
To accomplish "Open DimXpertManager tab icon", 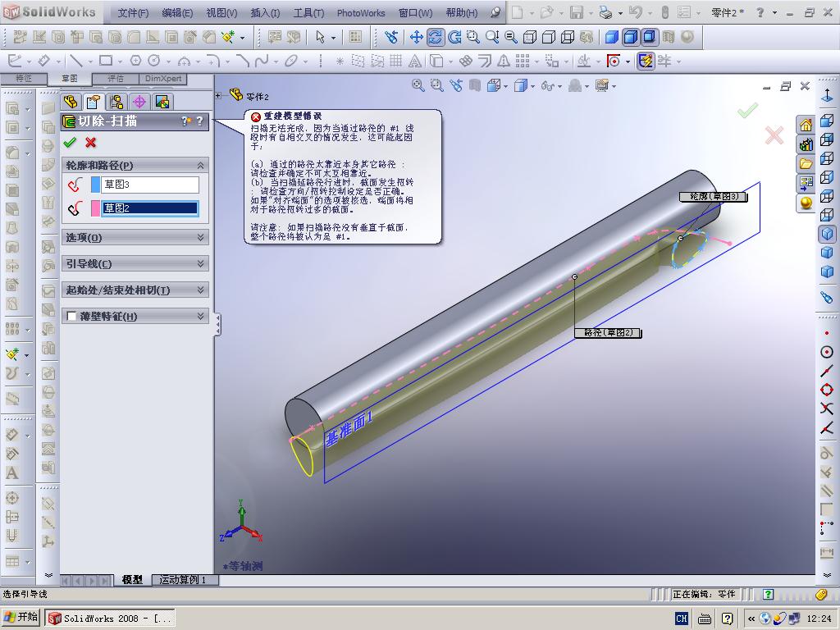I will coord(139,101).
